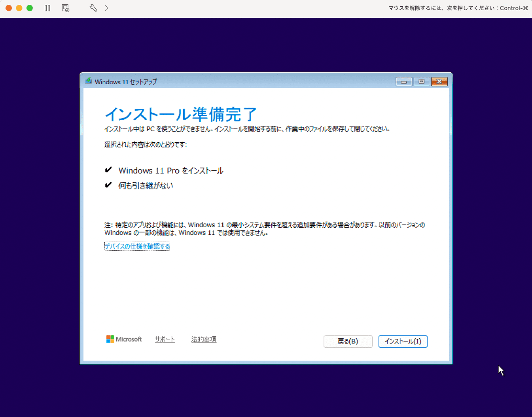The image size is (532, 417).
Task: Minimize the VM window with the yellow button
Action: pyautogui.click(x=19, y=8)
